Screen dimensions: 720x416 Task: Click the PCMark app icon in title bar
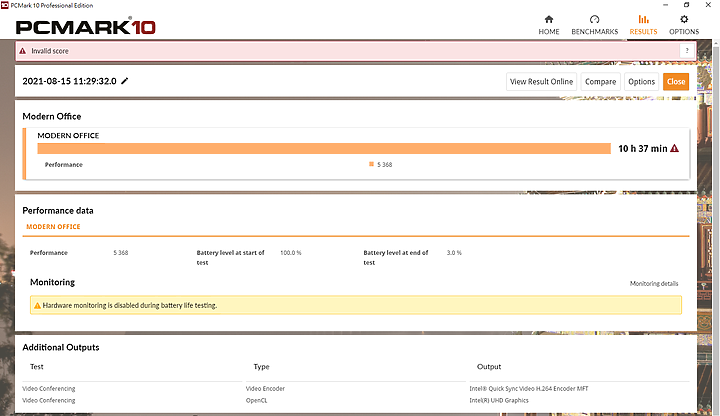tap(5, 5)
